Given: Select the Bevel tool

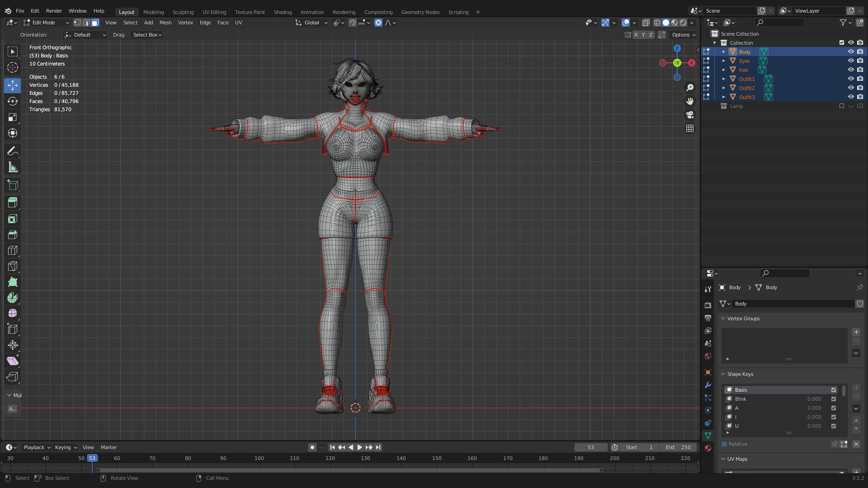Looking at the screenshot, I should click(13, 235).
